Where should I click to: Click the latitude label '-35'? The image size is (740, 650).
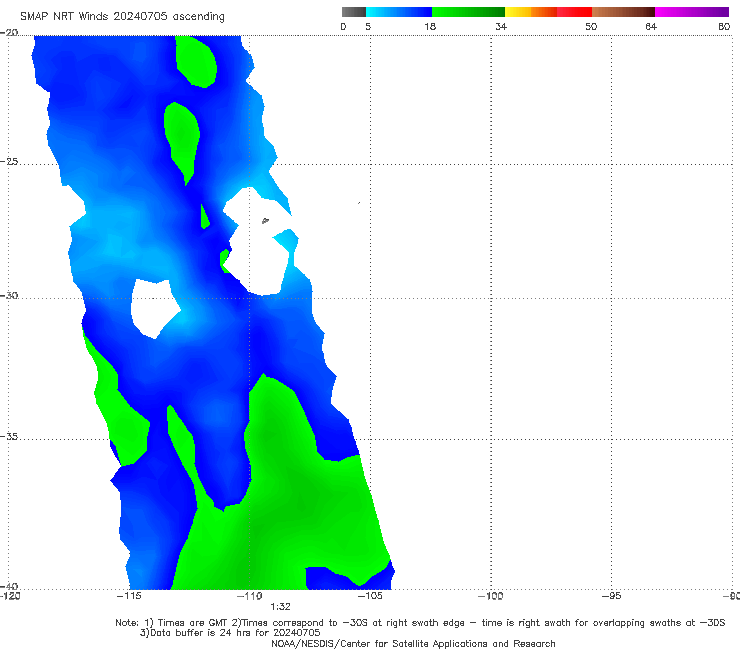coord(9,436)
